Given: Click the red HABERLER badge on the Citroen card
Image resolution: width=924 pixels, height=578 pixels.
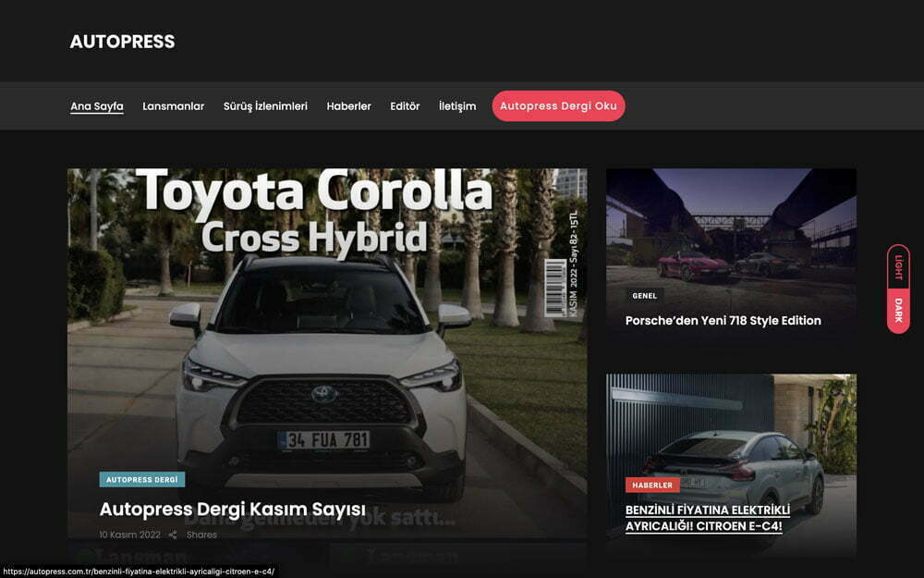Looking at the screenshot, I should coord(652,485).
